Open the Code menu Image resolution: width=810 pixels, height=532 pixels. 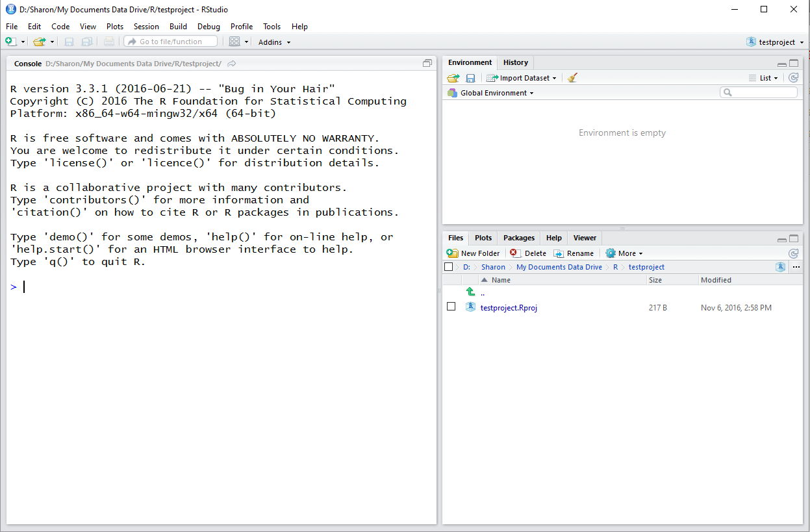coord(60,27)
